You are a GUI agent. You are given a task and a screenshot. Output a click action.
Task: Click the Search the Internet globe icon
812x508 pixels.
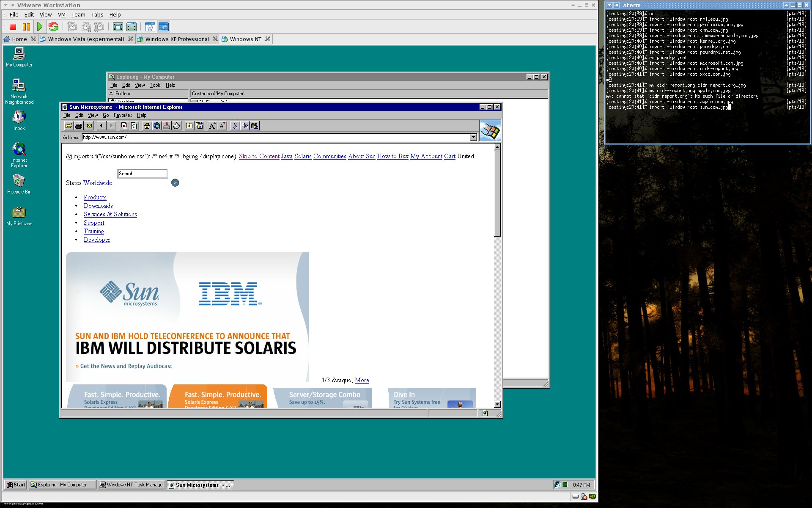click(x=157, y=126)
